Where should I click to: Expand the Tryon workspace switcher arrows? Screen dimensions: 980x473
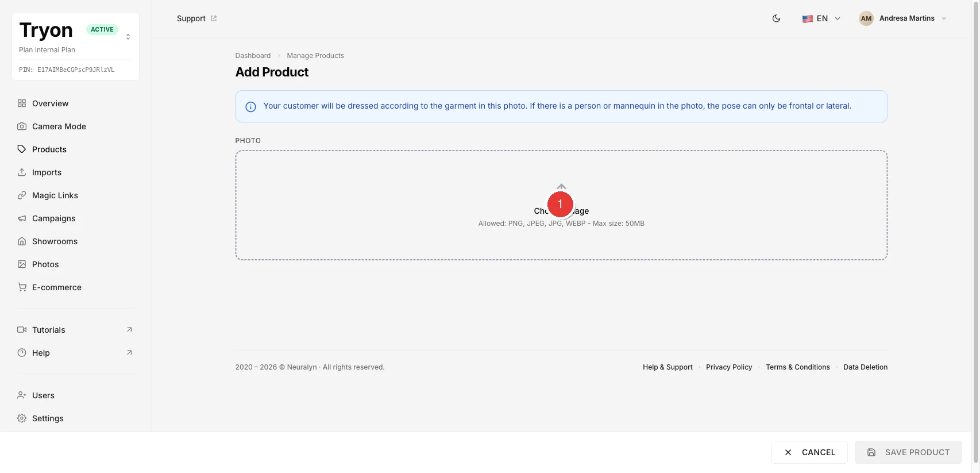[x=128, y=37]
